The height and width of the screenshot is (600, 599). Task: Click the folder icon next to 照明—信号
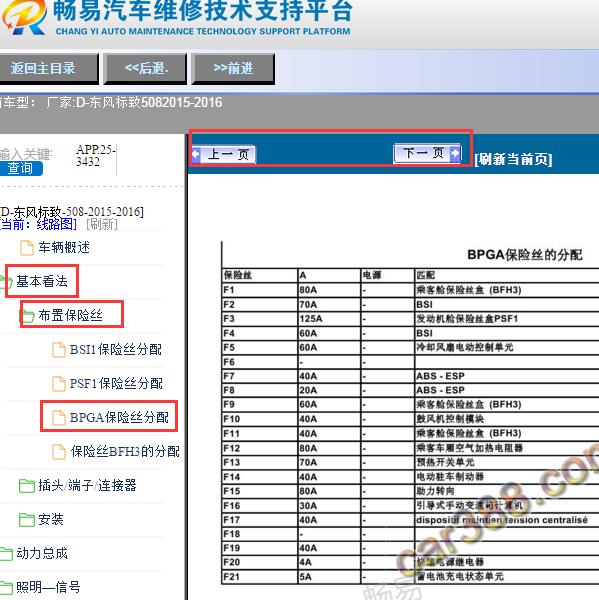6,588
